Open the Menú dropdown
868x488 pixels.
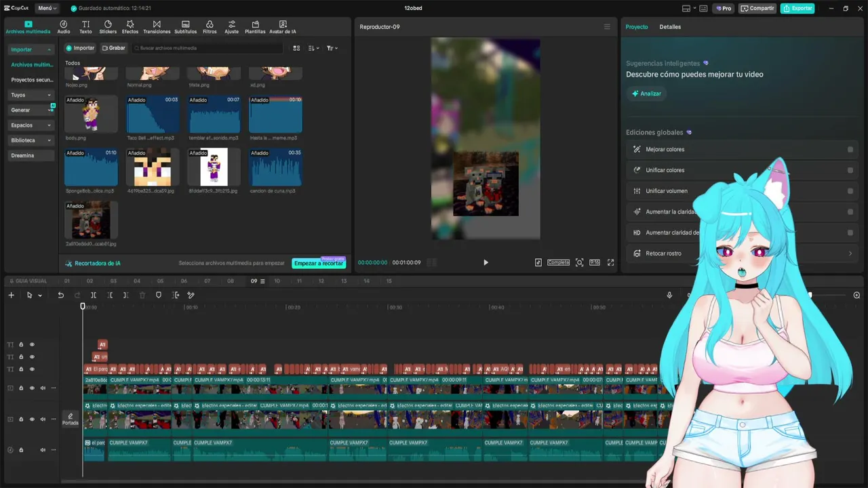pyautogui.click(x=47, y=8)
